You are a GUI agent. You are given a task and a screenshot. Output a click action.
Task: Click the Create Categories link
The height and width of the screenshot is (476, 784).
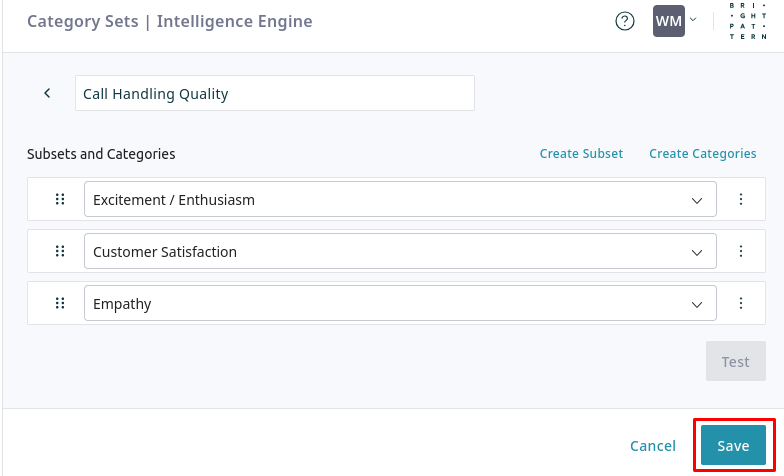[x=702, y=154]
